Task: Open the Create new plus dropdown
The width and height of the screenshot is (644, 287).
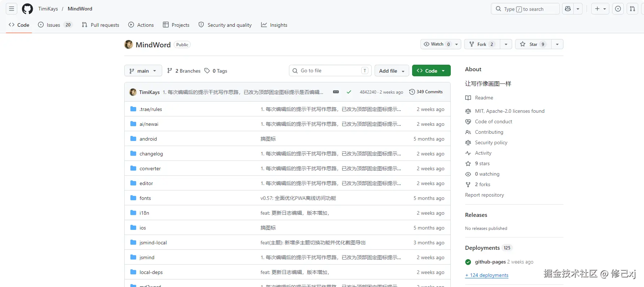Action: click(x=600, y=9)
